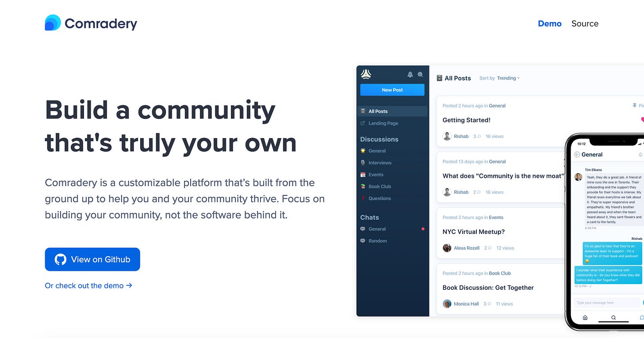The width and height of the screenshot is (644, 338).
Task: Click Rishab's avatar on Getting Started post
Action: coord(447,136)
